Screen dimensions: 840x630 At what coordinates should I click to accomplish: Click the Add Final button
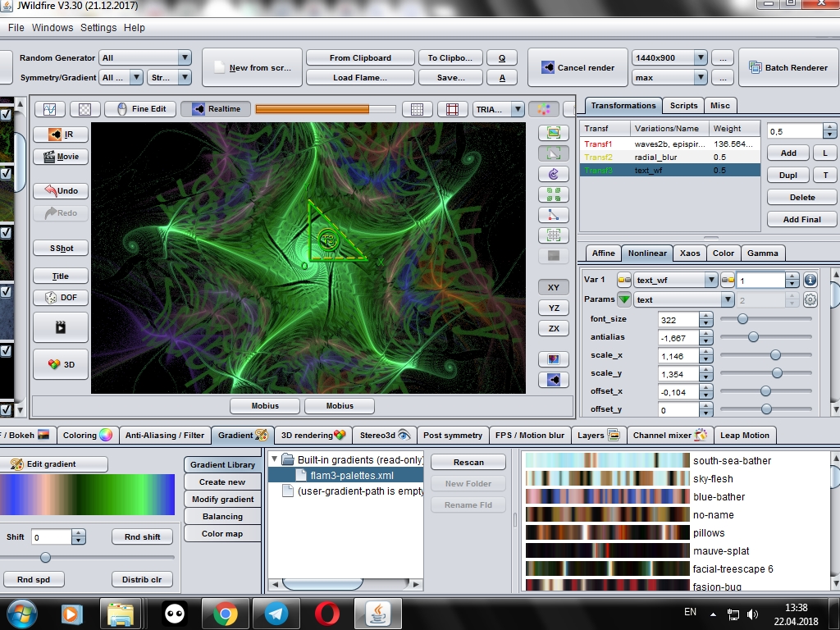click(x=801, y=219)
